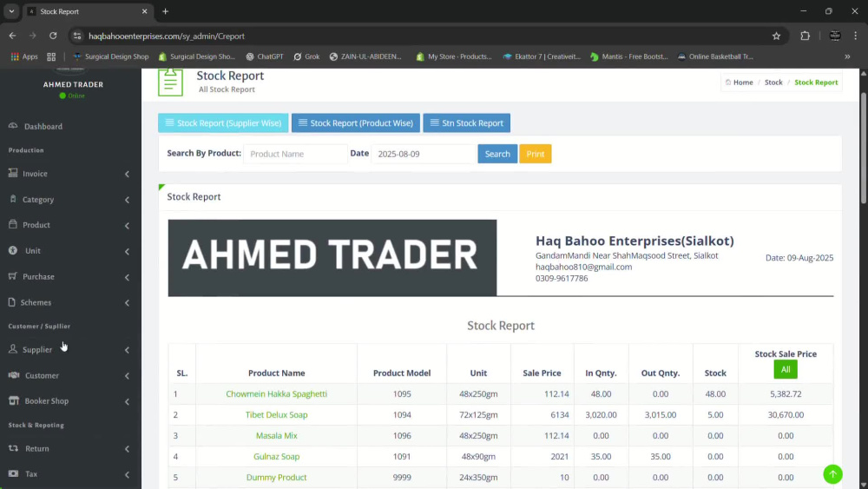Click the yellow Print button
The width and height of the screenshot is (868, 489).
535,154
